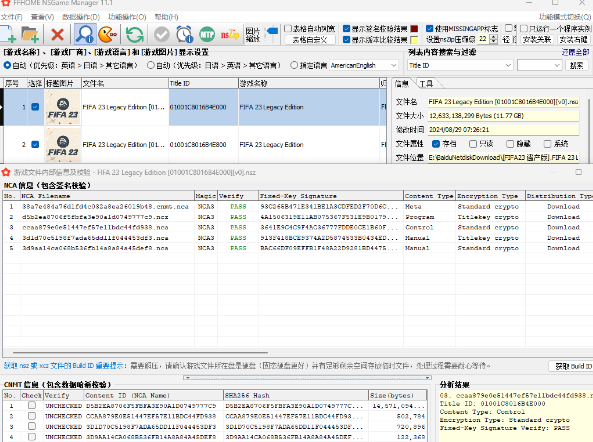Toggle the show version compare result checkbox
The width and height of the screenshot is (593, 442).
(346, 39)
